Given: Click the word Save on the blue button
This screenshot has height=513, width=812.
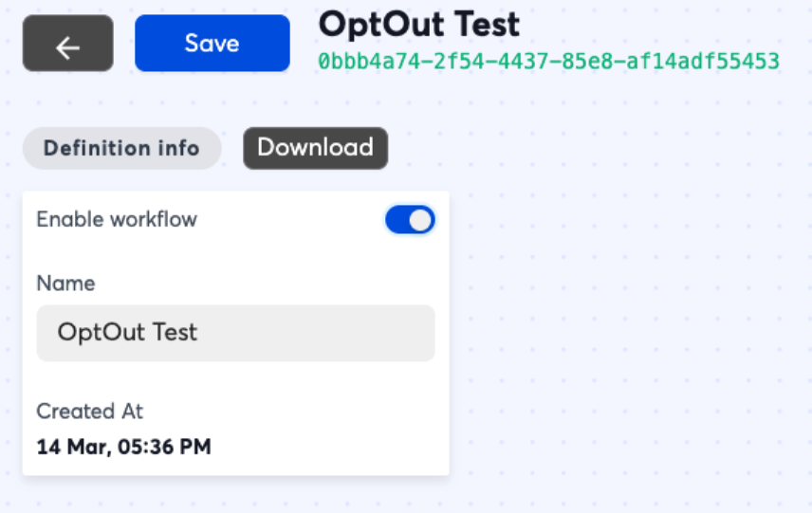Looking at the screenshot, I should (x=212, y=44).
